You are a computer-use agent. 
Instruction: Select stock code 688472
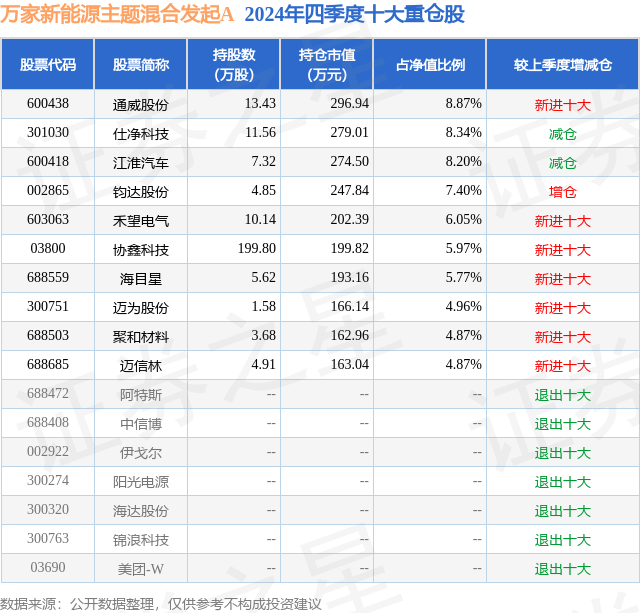(x=48, y=393)
